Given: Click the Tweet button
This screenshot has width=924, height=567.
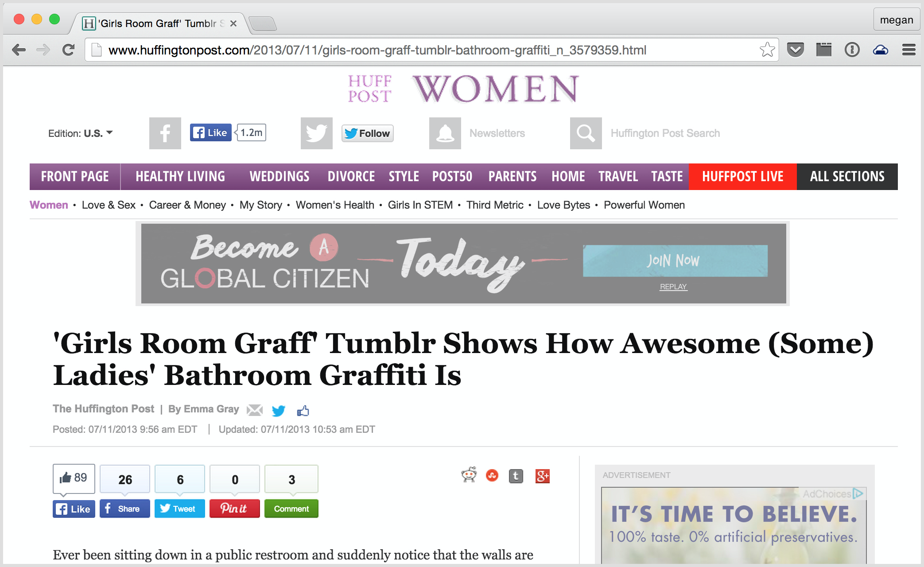Looking at the screenshot, I should coord(180,509).
